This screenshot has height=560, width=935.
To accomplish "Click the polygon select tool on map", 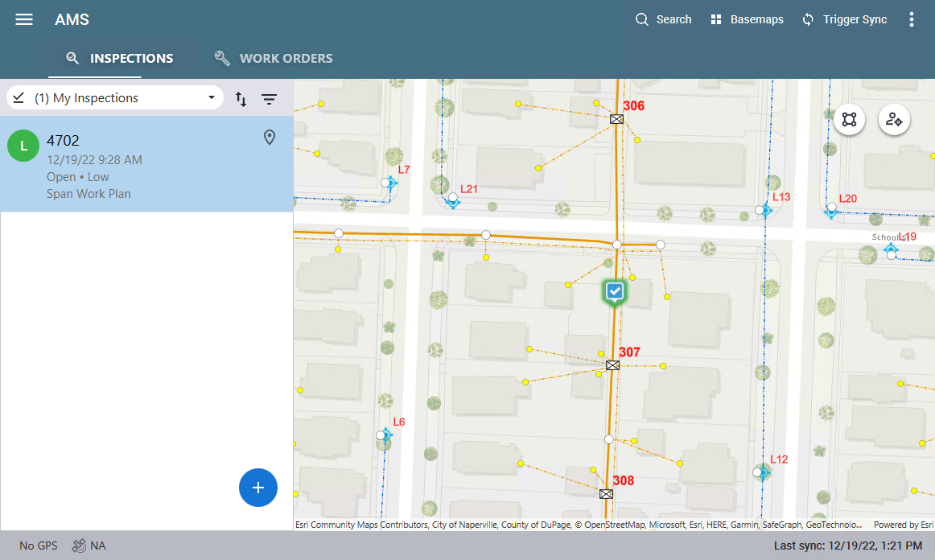I will click(849, 120).
